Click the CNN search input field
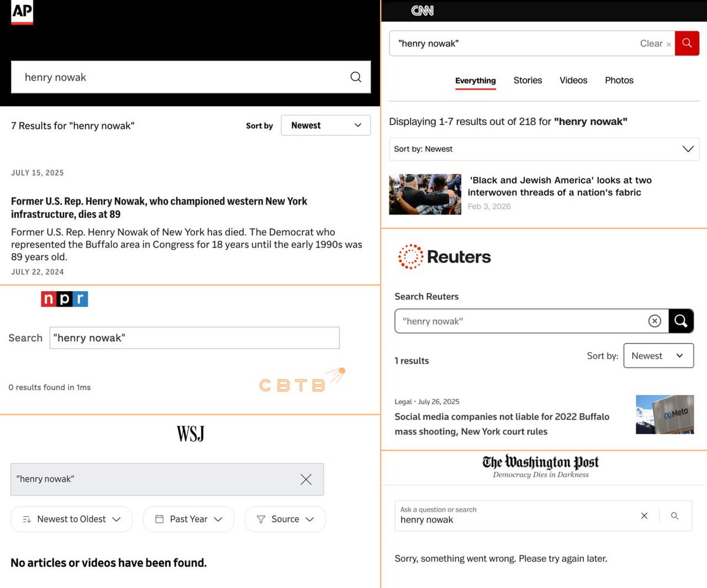Image resolution: width=707 pixels, height=588 pixels. 532,44
